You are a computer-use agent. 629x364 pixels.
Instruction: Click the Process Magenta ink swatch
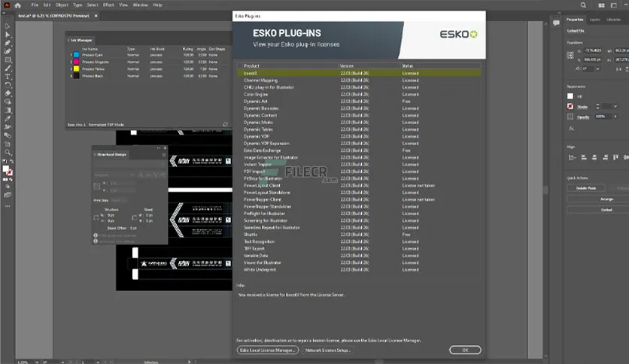tap(76, 62)
